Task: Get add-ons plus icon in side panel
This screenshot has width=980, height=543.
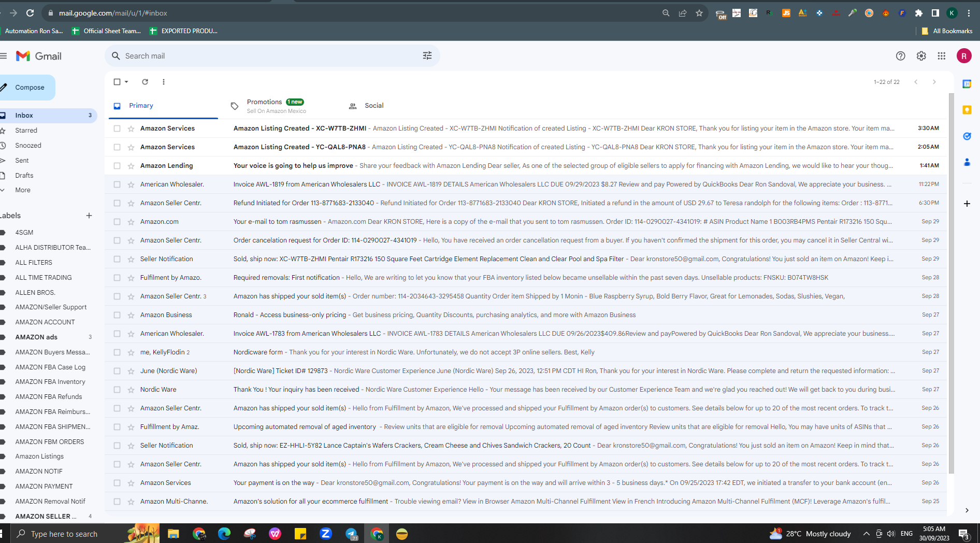Action: click(967, 204)
